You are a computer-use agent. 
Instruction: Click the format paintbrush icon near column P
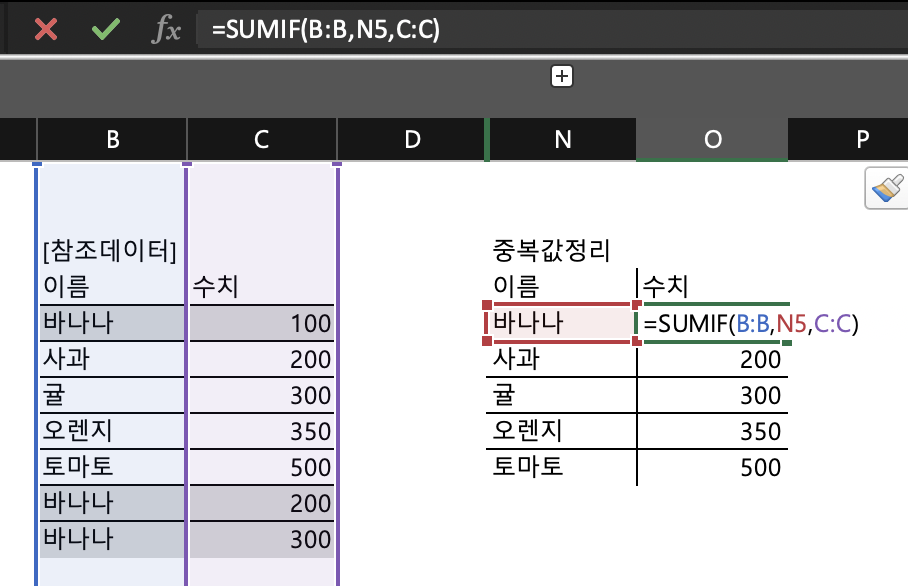pos(884,188)
